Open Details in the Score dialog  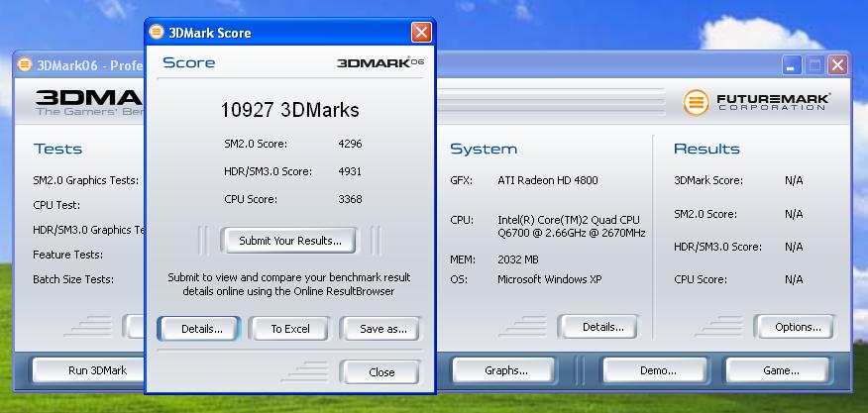pyautogui.click(x=201, y=329)
